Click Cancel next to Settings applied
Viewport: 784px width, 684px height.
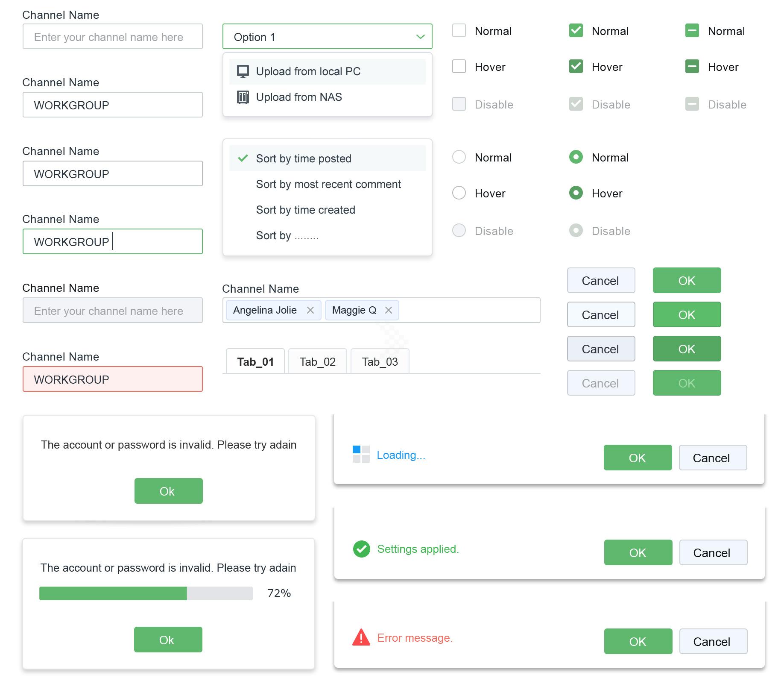click(x=713, y=552)
